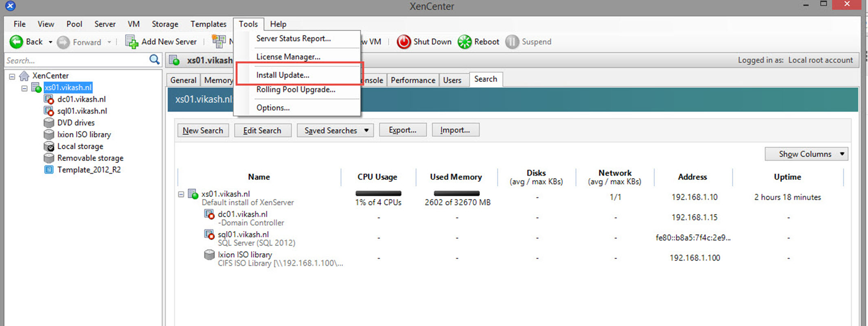
Task: Choose Install Update menu entry
Action: coord(298,75)
